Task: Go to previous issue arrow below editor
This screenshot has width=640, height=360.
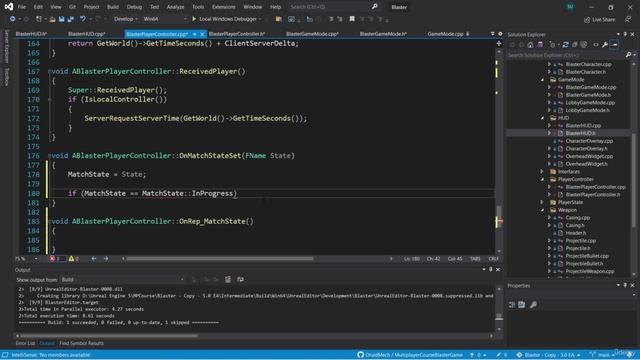Action: point(94,258)
